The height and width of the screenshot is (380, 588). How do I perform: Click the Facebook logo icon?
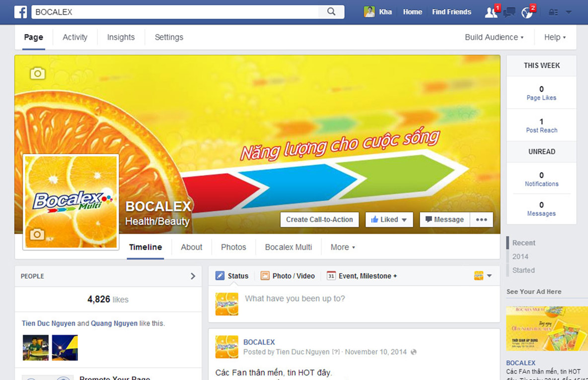point(21,12)
